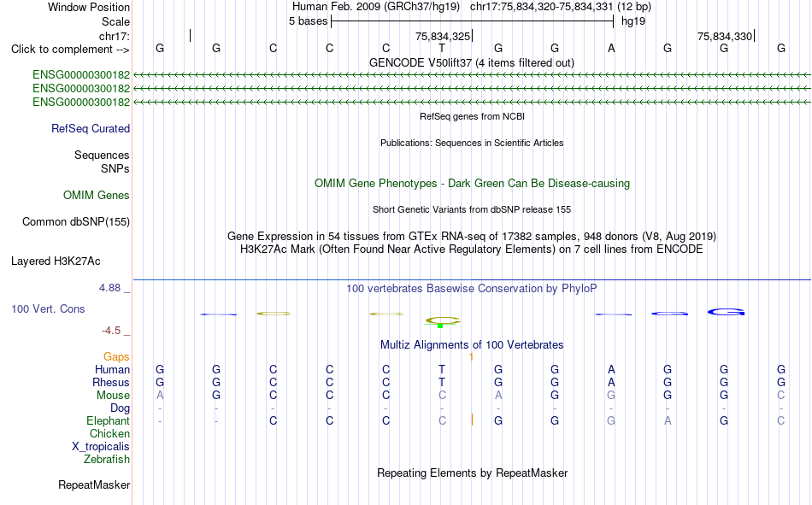Click the Chicken species label

pyautogui.click(x=109, y=434)
